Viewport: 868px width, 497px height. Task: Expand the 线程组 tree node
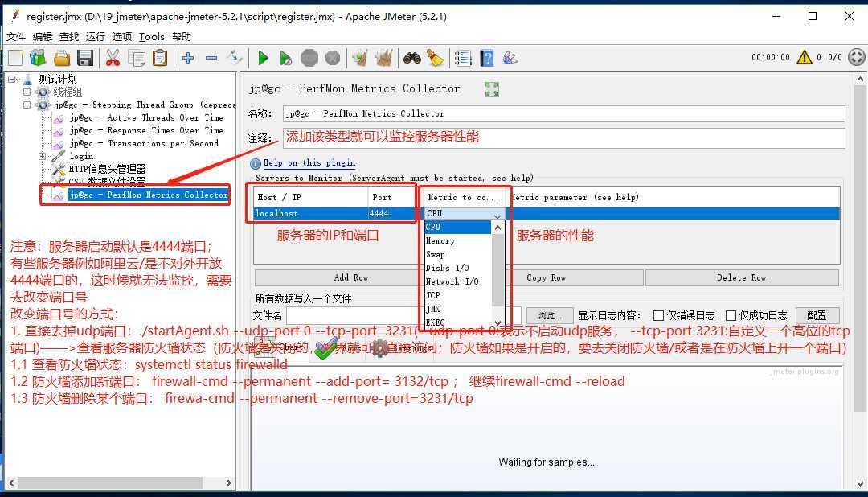tap(27, 92)
